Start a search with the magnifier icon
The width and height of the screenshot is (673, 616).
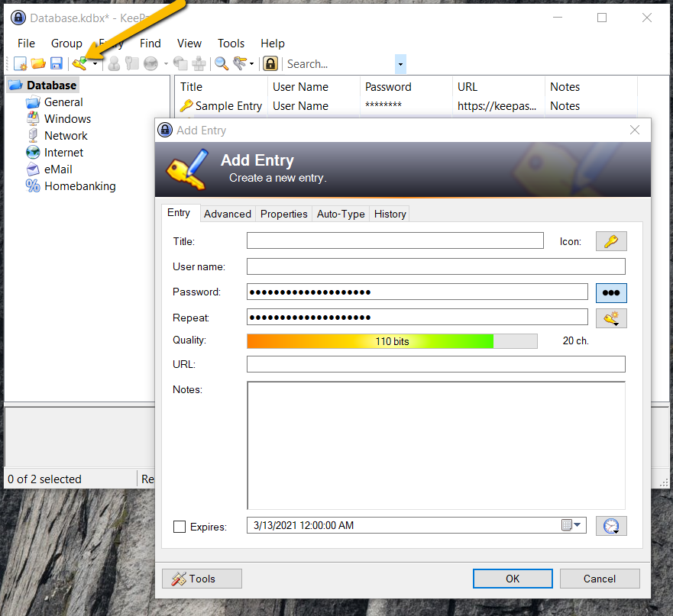[x=220, y=63]
